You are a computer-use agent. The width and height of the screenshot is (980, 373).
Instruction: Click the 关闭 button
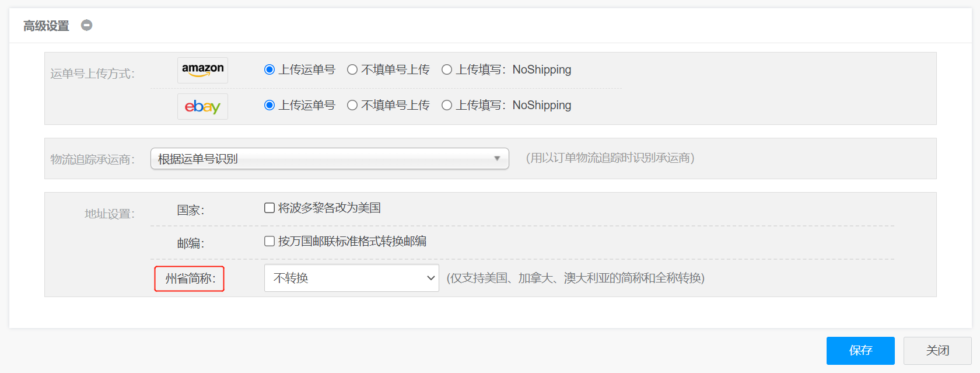click(937, 350)
